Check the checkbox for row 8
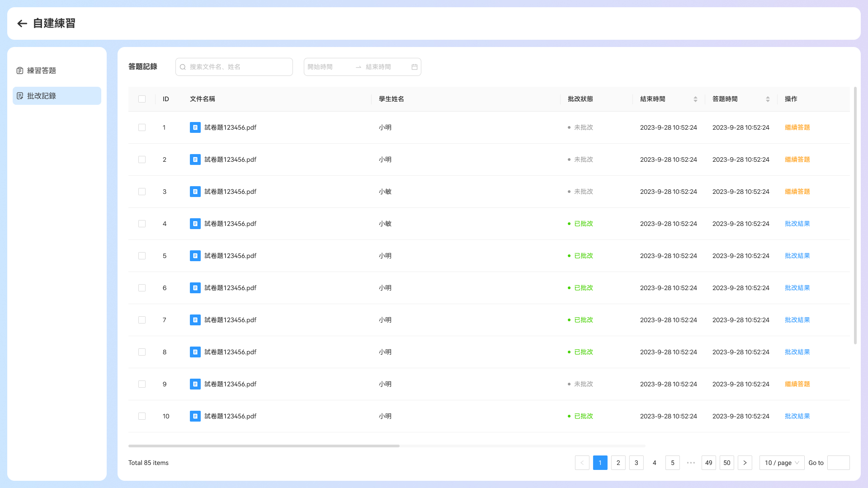Screen dimensions: 868x488 point(142,352)
